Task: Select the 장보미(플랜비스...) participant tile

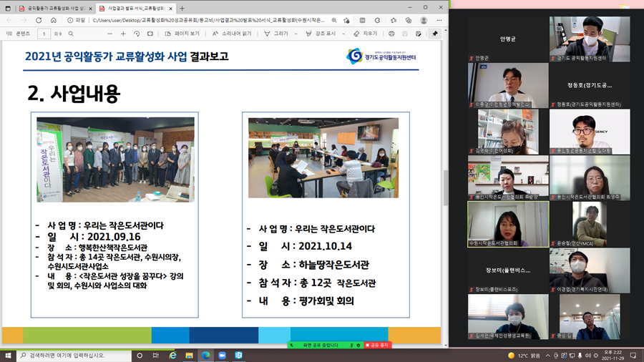Action: pos(508,270)
